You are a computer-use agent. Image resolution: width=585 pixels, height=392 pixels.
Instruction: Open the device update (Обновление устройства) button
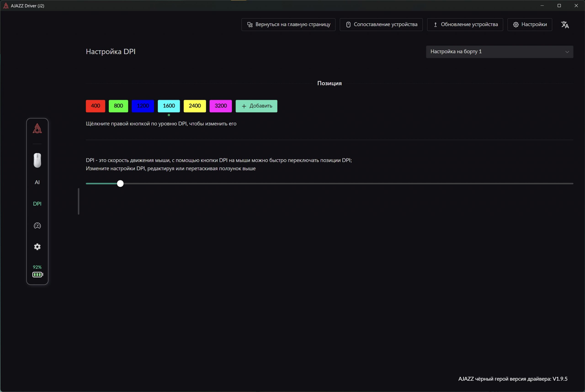pyautogui.click(x=465, y=24)
